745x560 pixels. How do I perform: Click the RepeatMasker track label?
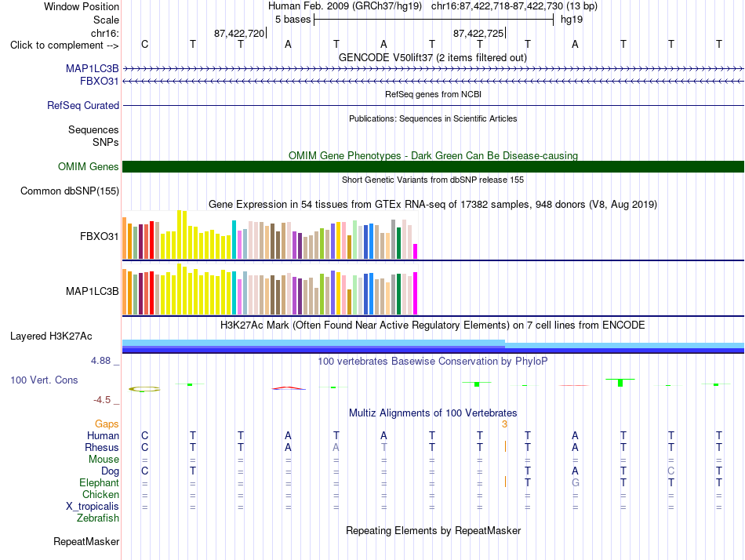click(x=86, y=541)
